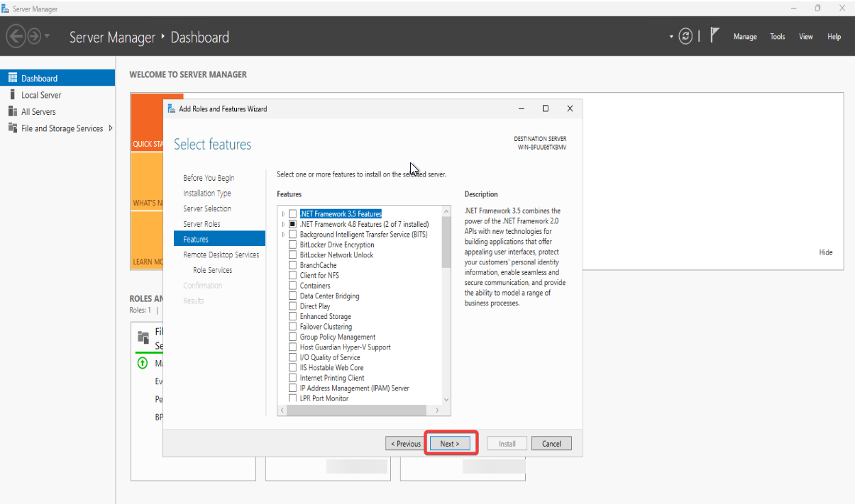Click the features list vertical scrollbar
Screen dimensions: 855x504
coord(446,241)
